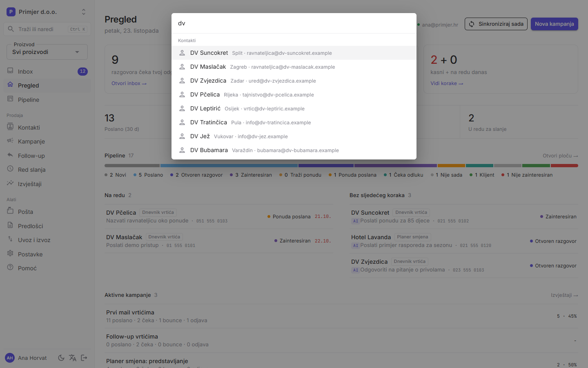Open Uvoz i izvoz icon
The height and width of the screenshot is (368, 588).
click(10, 240)
